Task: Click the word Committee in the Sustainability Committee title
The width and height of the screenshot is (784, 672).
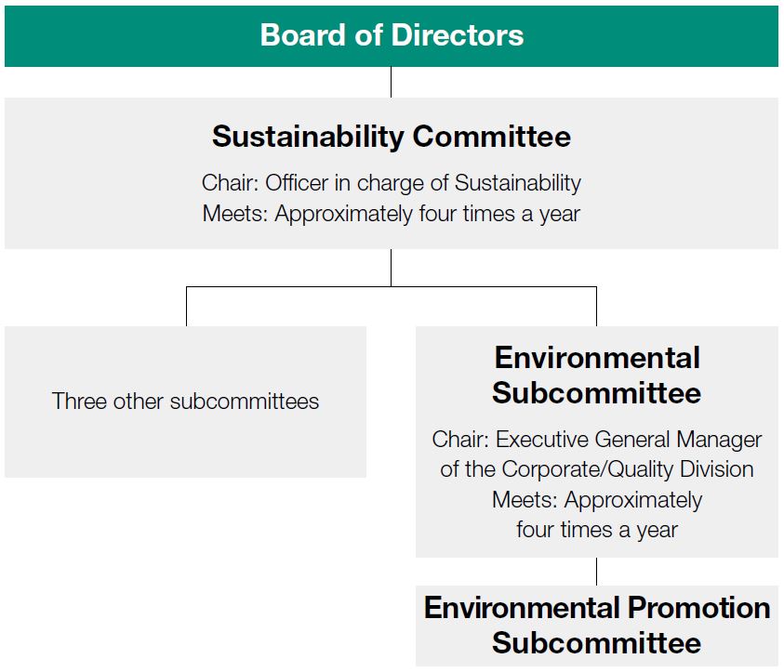Action: pos(492,137)
